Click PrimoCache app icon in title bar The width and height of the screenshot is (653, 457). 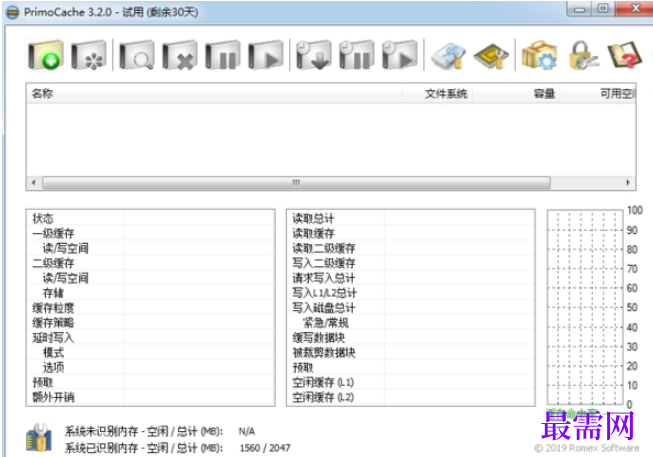coord(12,12)
